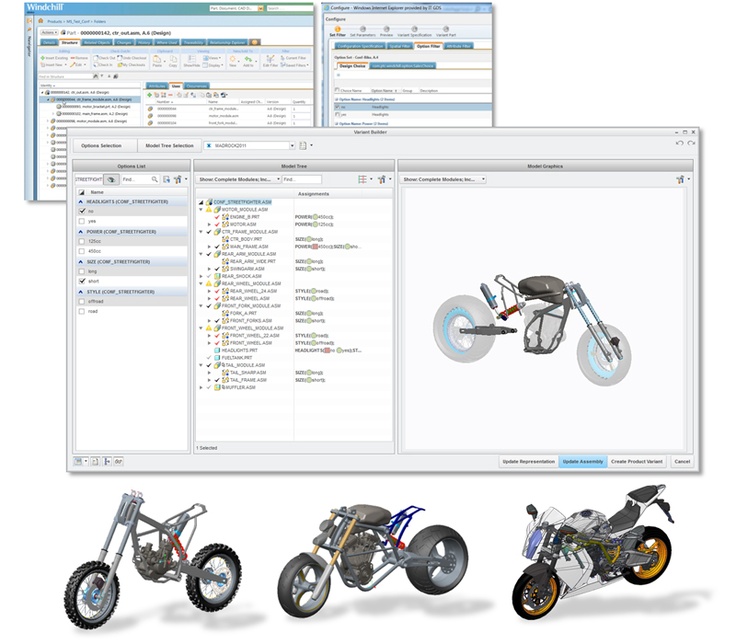The height and width of the screenshot is (644, 736).
Task: Click the Update Representation button
Action: [x=529, y=461]
